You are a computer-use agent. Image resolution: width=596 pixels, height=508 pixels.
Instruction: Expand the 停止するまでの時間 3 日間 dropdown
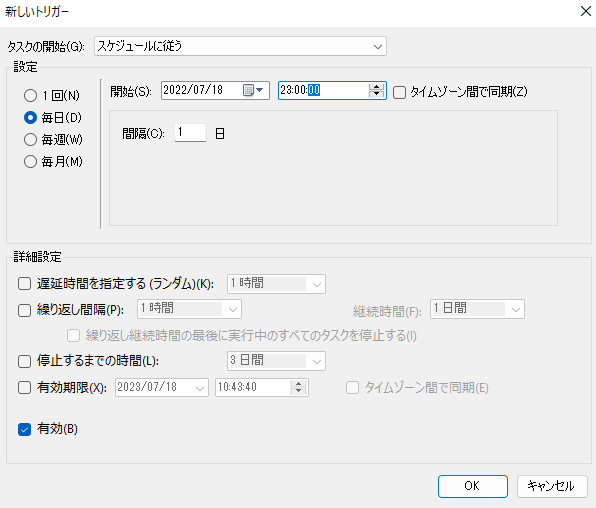[x=276, y=361]
